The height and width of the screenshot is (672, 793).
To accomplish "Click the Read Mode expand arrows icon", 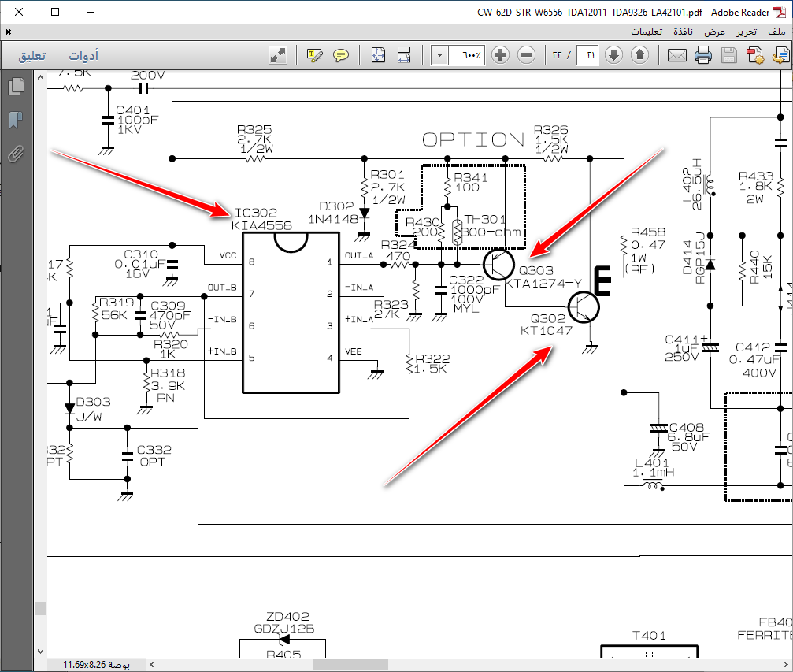I will click(278, 55).
